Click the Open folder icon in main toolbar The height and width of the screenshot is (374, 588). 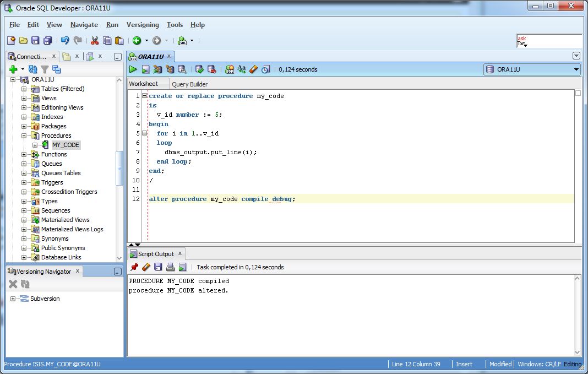23,41
